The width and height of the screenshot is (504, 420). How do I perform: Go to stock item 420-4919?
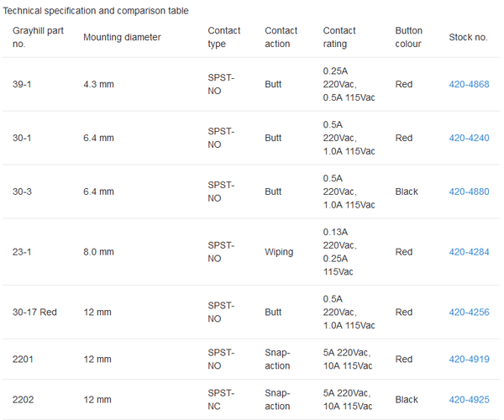[469, 360]
